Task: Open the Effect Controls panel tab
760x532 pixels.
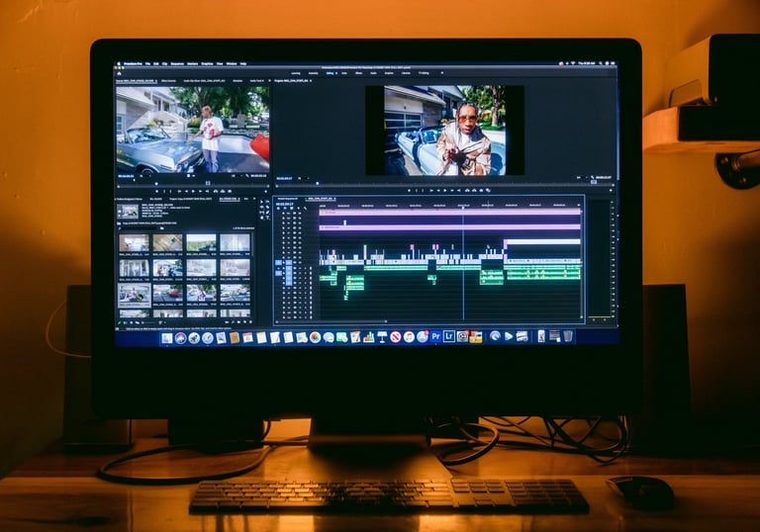Action: tap(168, 81)
